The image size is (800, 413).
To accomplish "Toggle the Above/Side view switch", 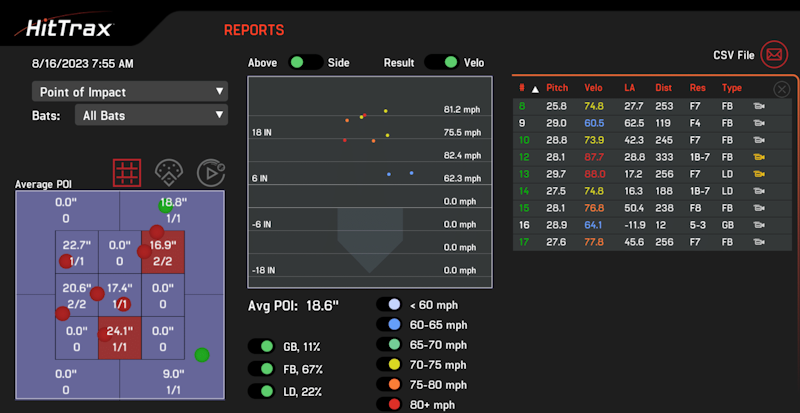I will [304, 62].
